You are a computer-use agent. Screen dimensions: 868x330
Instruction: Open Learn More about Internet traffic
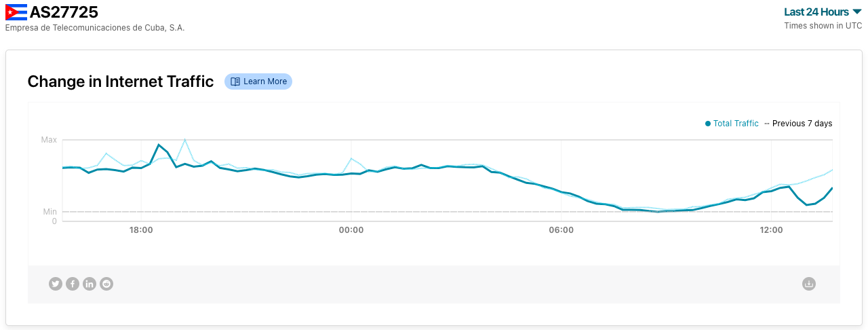pyautogui.click(x=258, y=81)
